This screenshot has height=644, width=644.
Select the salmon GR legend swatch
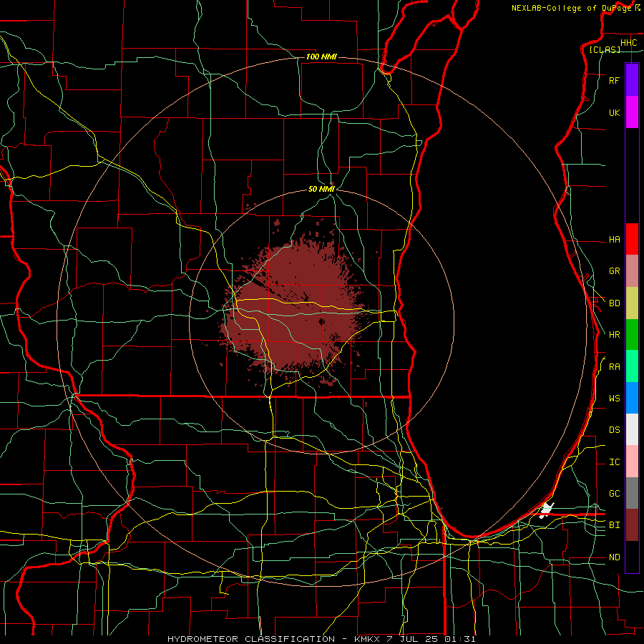coord(632,271)
